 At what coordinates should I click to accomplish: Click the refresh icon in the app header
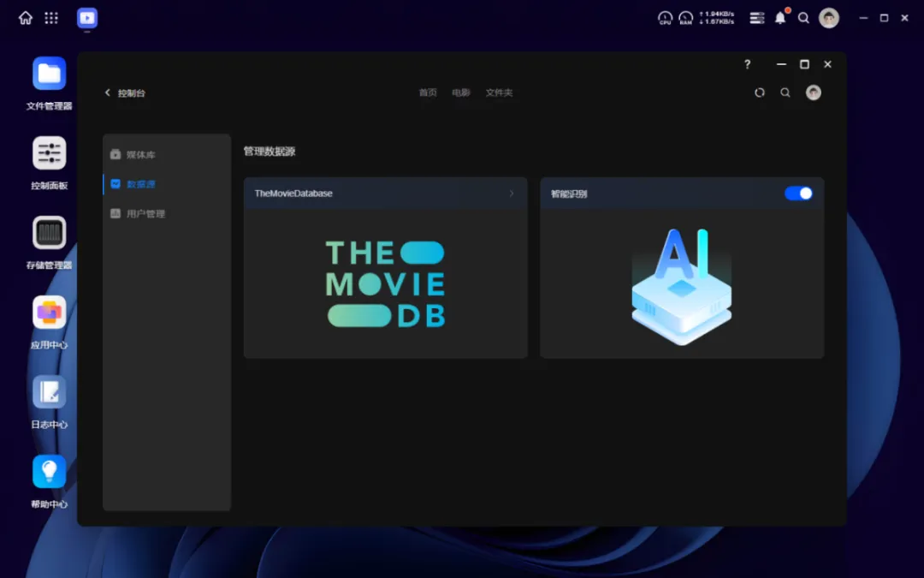click(760, 92)
